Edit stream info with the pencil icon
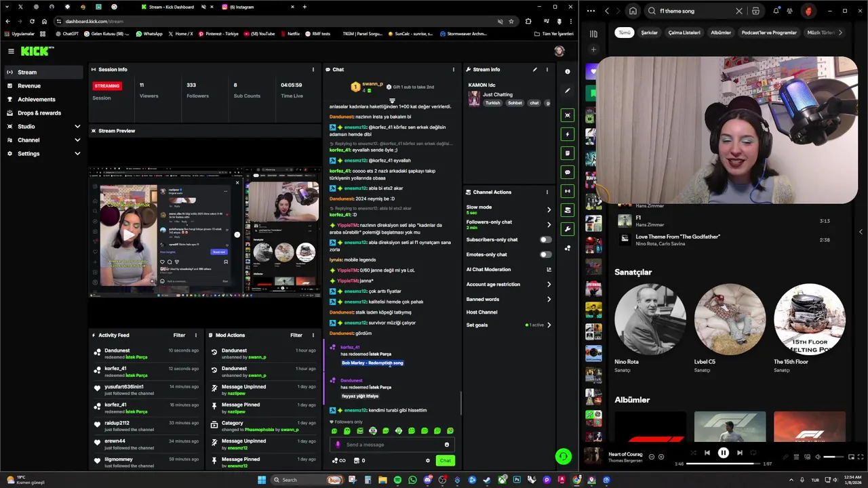The height and width of the screenshot is (488, 868). click(534, 69)
